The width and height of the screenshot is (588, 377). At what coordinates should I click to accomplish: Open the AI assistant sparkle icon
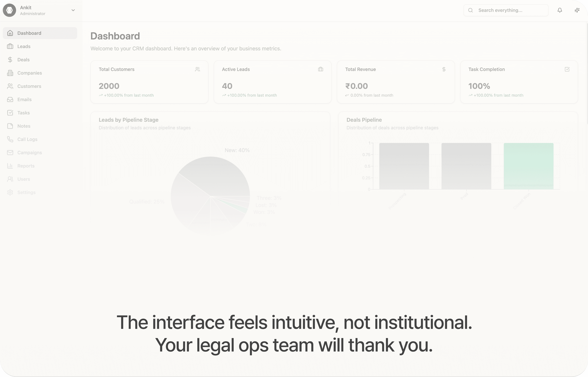[577, 10]
